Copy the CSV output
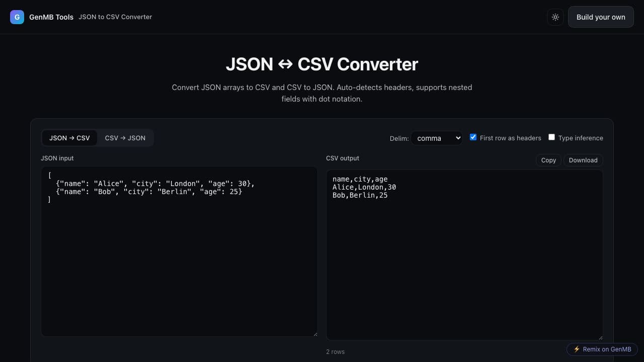Image resolution: width=644 pixels, height=362 pixels. [548, 160]
